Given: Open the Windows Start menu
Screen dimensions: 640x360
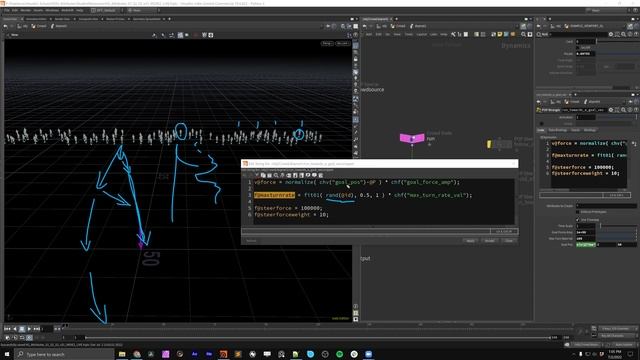Looking at the screenshot, I should click(x=7, y=354).
